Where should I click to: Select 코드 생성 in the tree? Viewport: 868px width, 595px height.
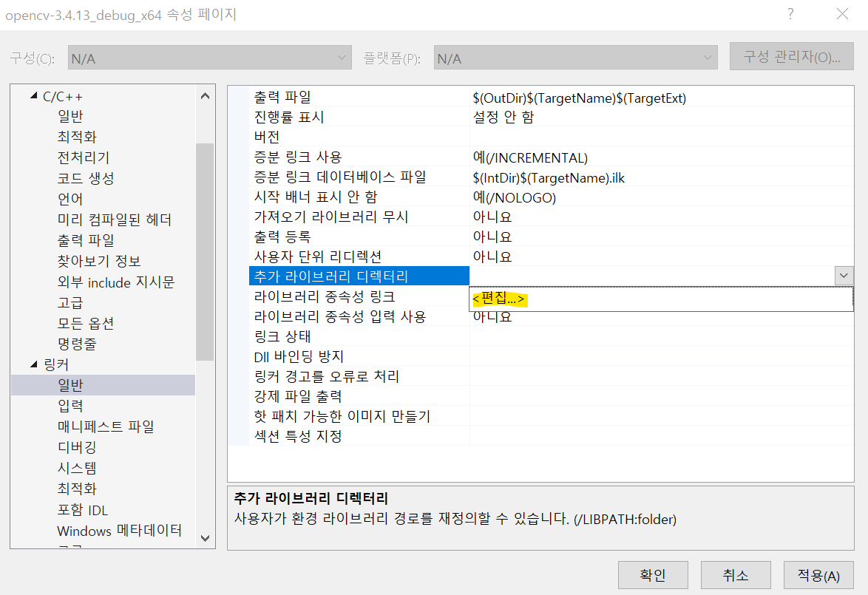(86, 178)
